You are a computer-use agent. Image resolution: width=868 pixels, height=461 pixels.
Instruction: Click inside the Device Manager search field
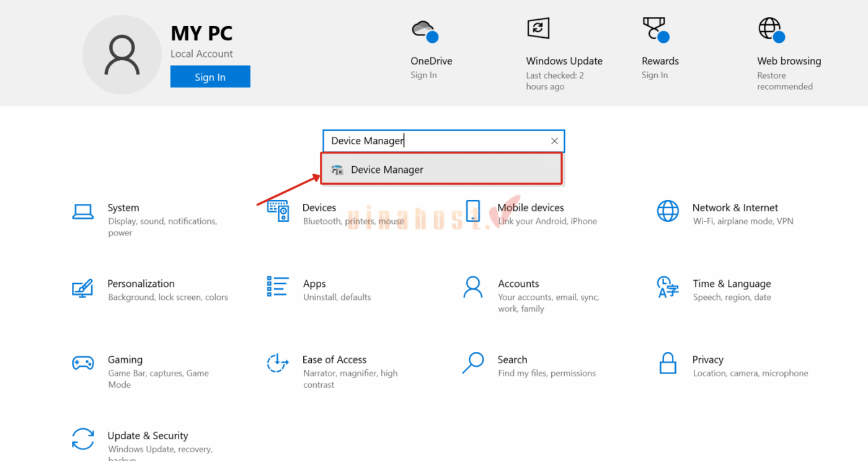click(443, 141)
